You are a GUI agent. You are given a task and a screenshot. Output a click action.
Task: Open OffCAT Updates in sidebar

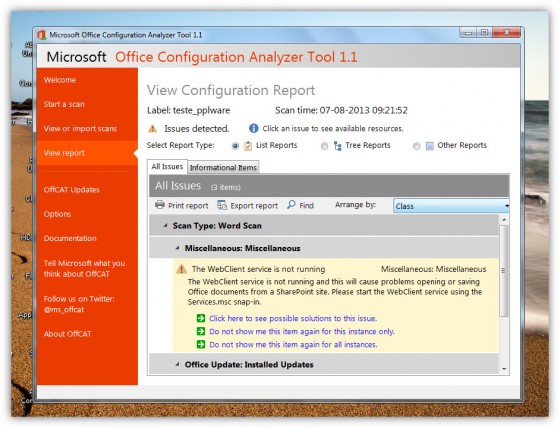[71, 189]
